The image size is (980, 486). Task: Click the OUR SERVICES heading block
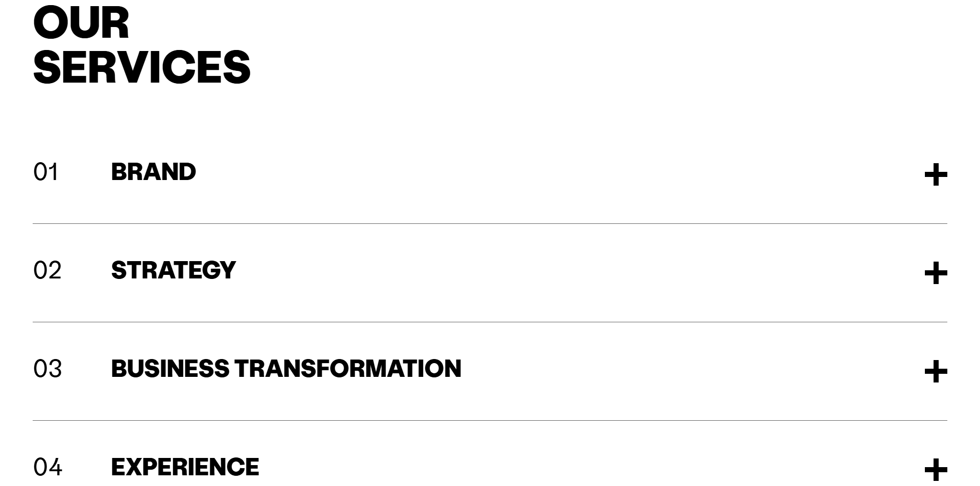[142, 45]
